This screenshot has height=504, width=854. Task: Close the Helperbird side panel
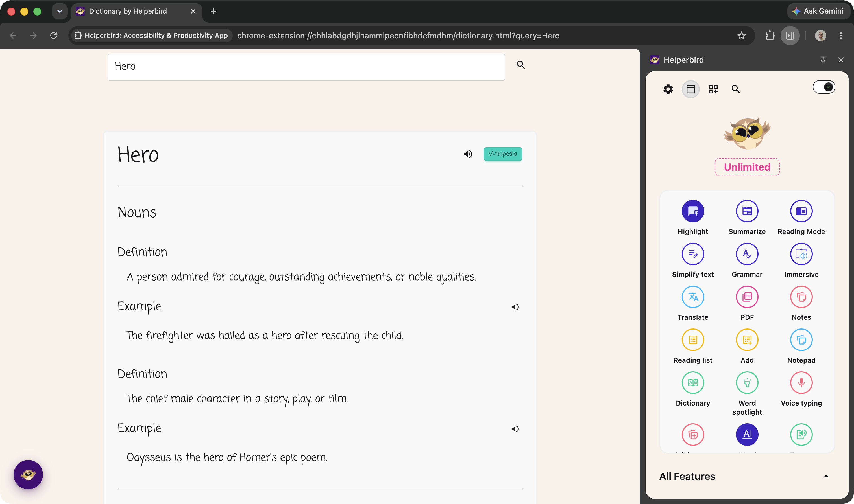841,60
